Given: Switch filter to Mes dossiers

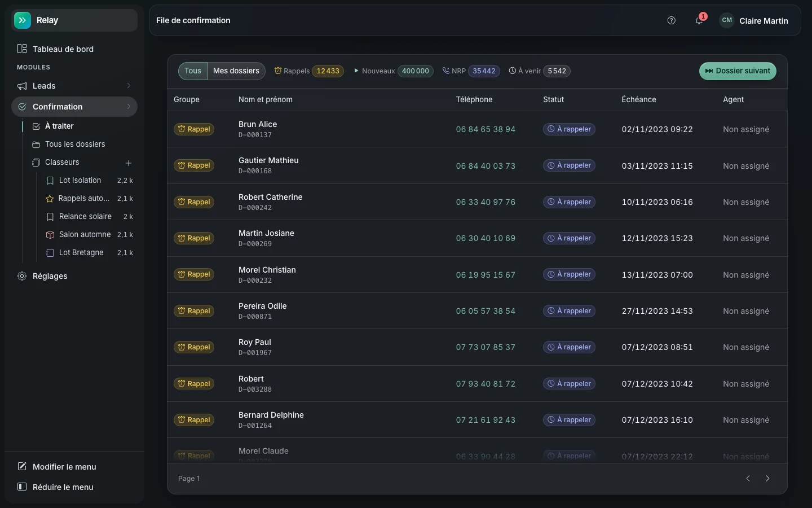Looking at the screenshot, I should click(236, 71).
